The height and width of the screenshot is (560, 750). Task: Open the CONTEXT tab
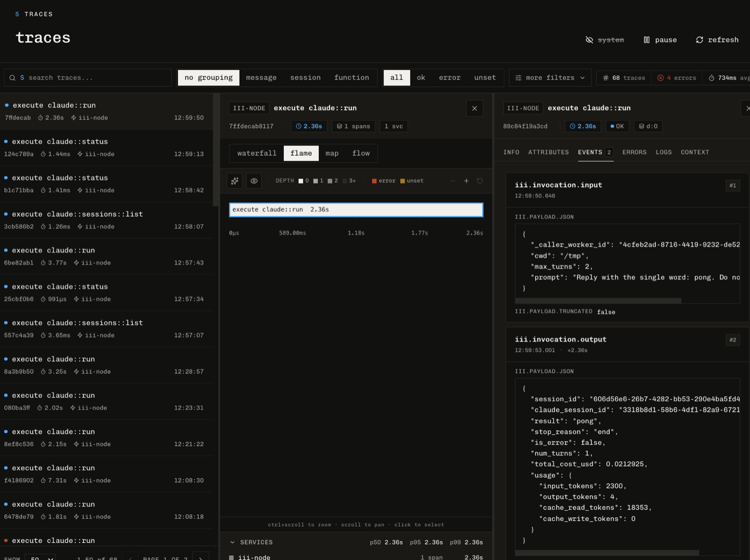click(x=695, y=153)
